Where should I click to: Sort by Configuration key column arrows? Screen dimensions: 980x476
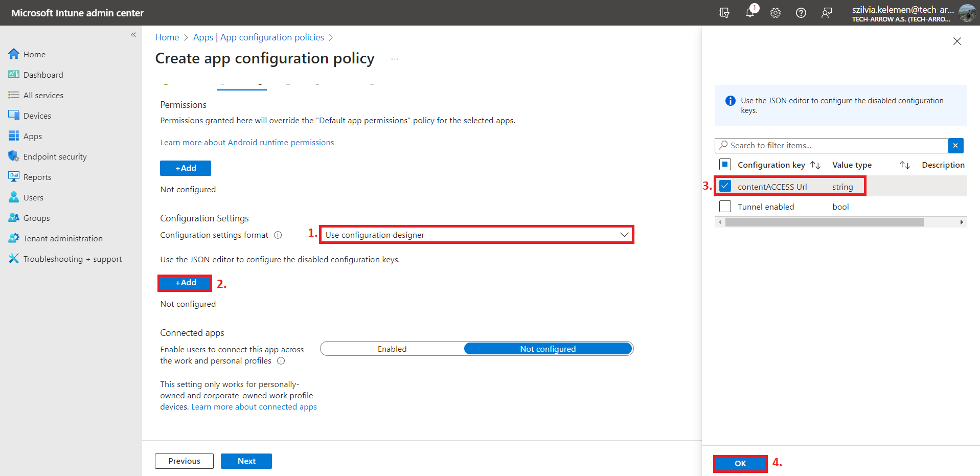click(x=815, y=165)
